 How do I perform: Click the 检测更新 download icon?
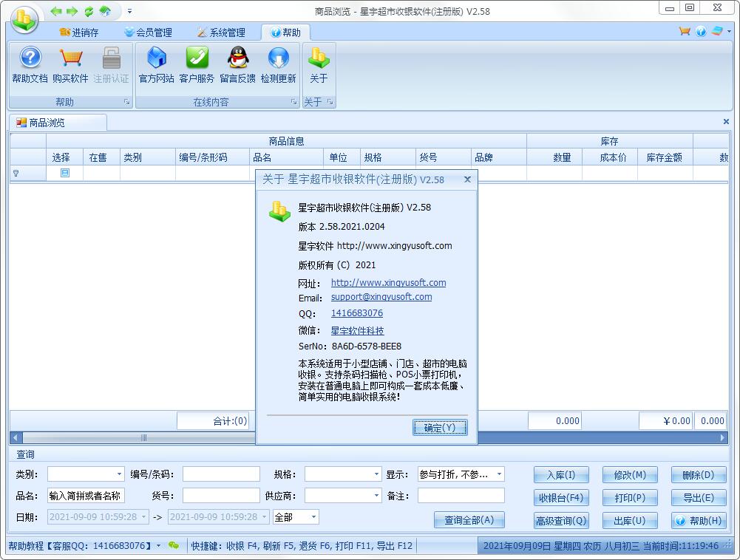(x=278, y=59)
